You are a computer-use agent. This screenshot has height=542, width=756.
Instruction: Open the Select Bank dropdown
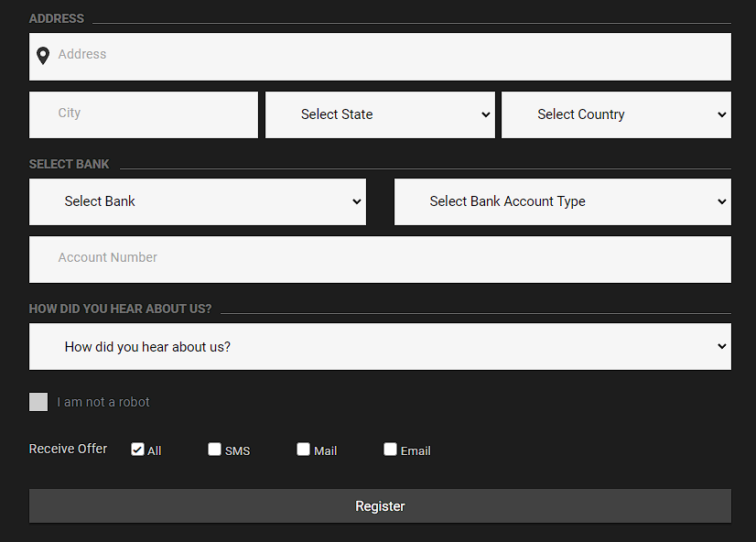[x=198, y=201]
